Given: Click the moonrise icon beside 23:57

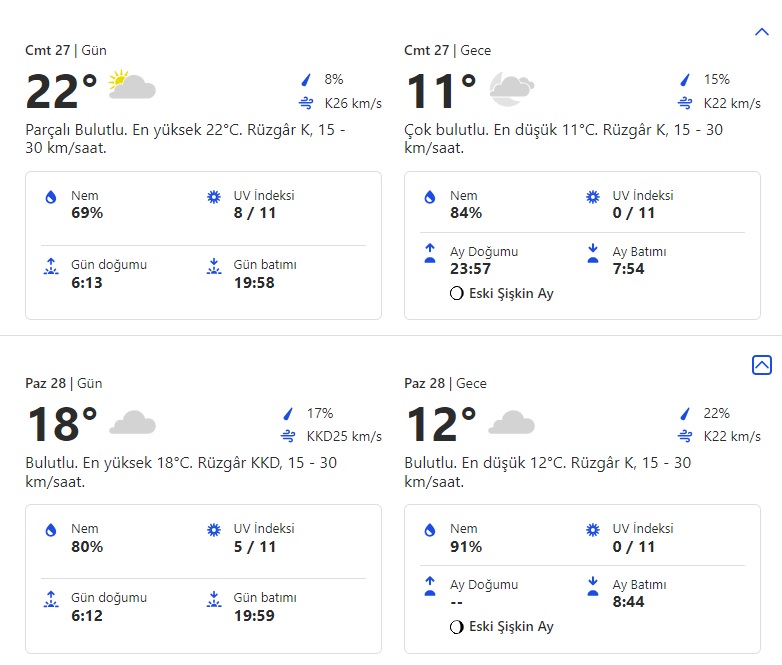Looking at the screenshot, I should 430,254.
